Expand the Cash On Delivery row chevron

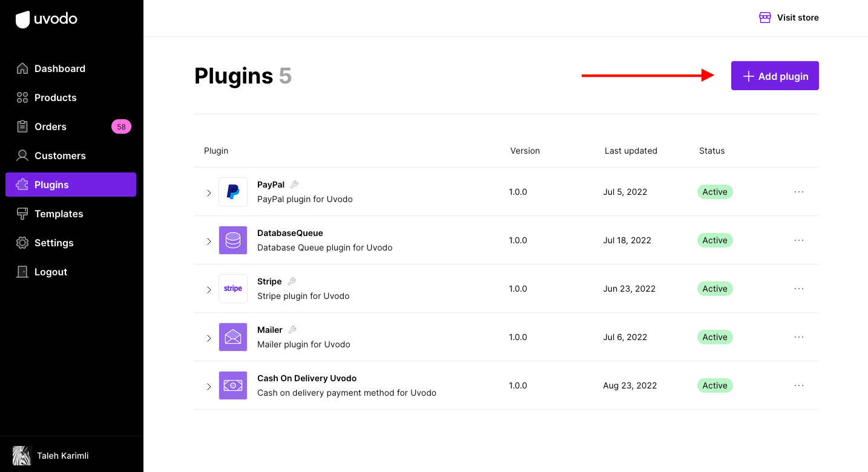[209, 387]
